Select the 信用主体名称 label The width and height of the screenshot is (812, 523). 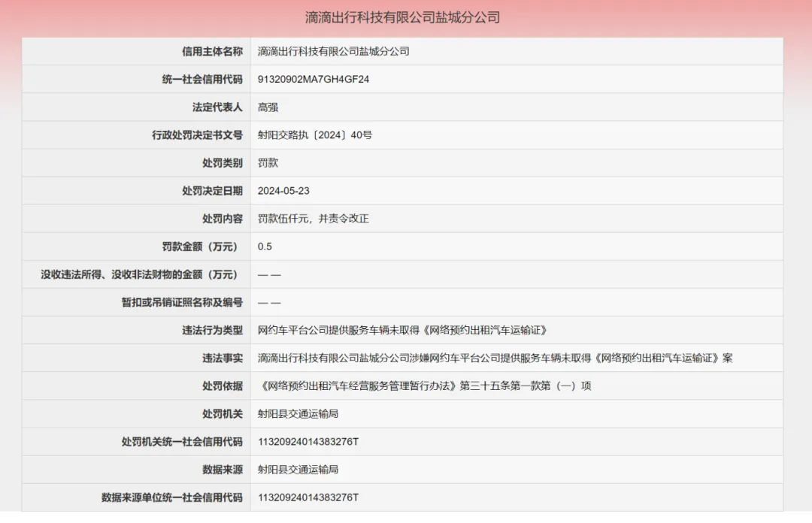point(212,51)
